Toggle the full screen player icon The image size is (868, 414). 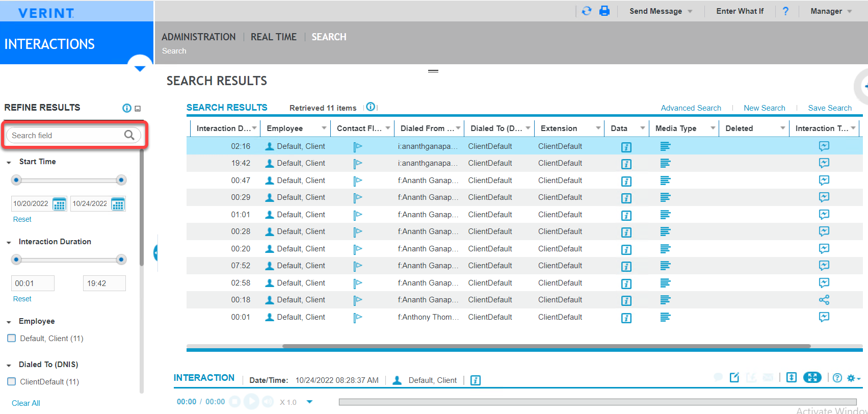pos(812,377)
